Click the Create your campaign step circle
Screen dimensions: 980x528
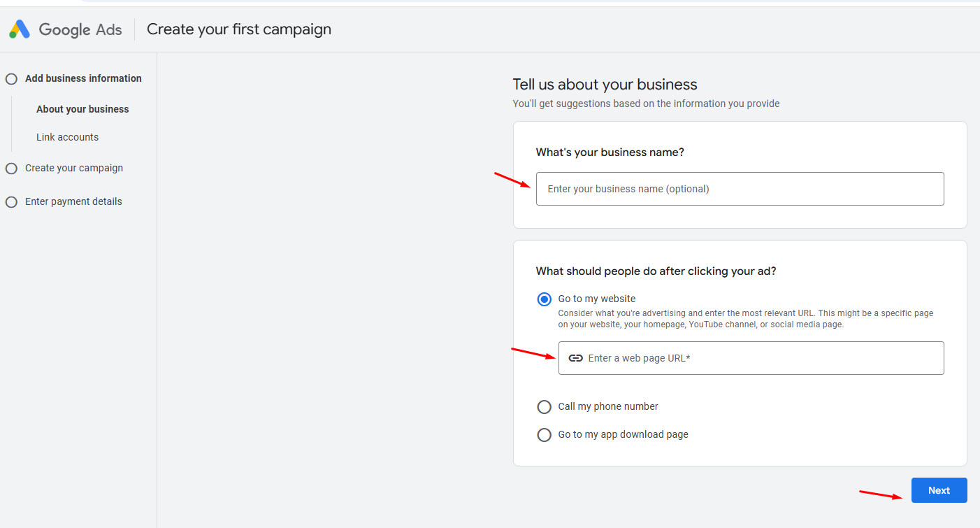click(11, 169)
